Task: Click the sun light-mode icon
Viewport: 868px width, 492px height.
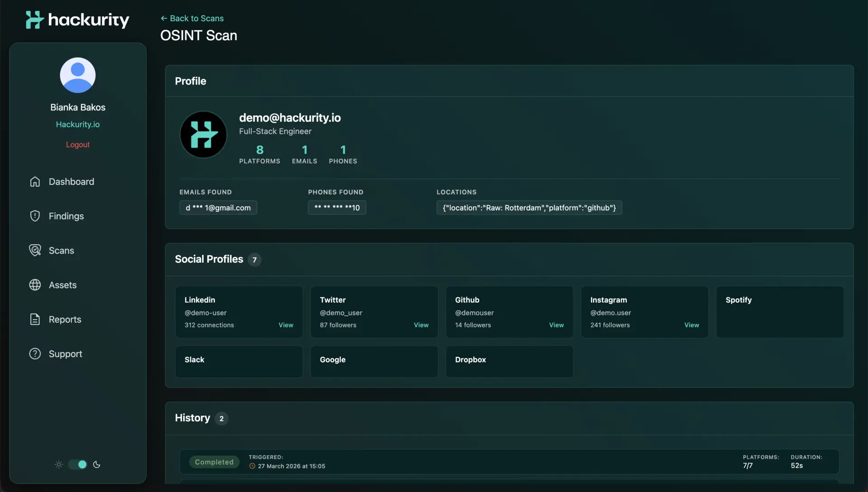Action: pyautogui.click(x=59, y=464)
